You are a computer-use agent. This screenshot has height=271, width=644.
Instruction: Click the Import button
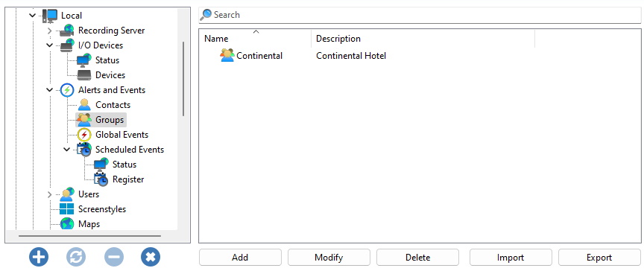click(511, 258)
